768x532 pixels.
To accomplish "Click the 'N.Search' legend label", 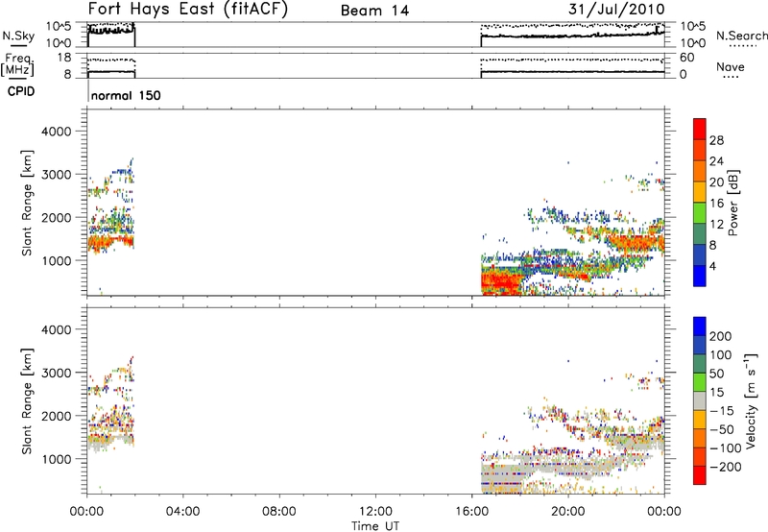I will (x=741, y=36).
